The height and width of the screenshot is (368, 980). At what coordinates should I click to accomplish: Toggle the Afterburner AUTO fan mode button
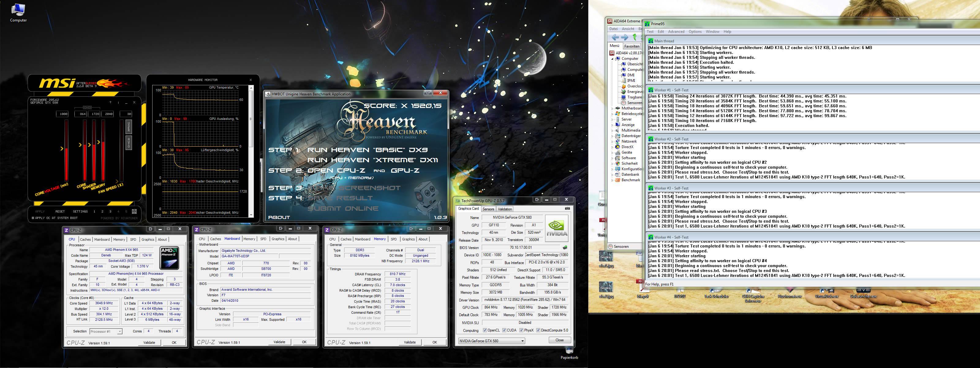point(129,143)
